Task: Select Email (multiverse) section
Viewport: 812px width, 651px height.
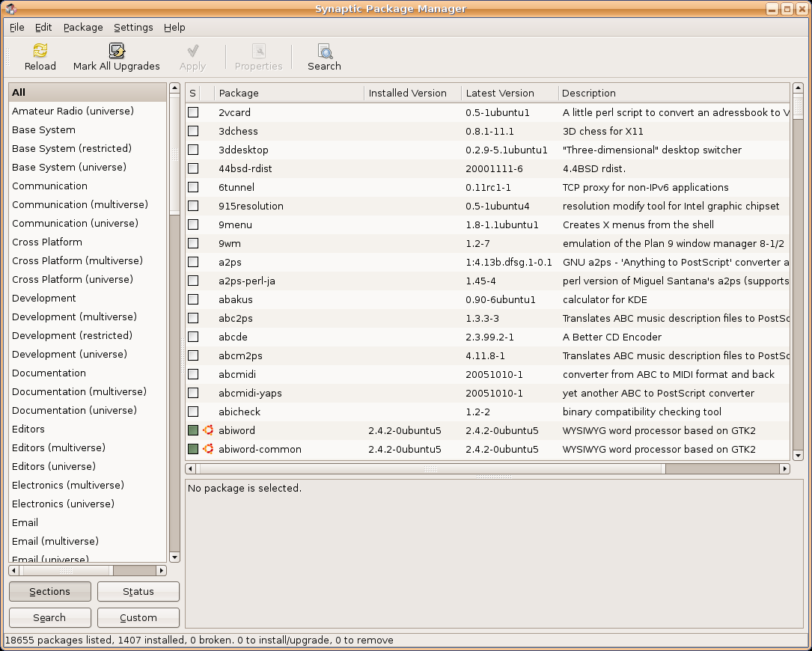Action: tap(88, 541)
